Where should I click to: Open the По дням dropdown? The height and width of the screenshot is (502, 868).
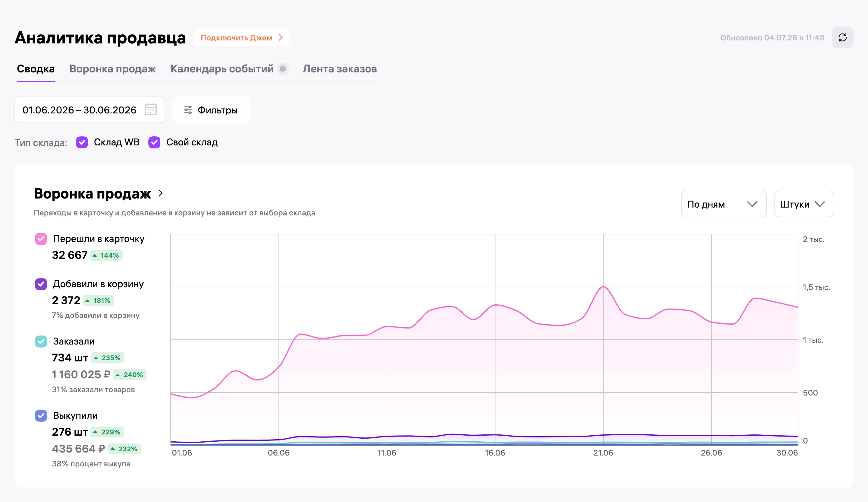[723, 204]
